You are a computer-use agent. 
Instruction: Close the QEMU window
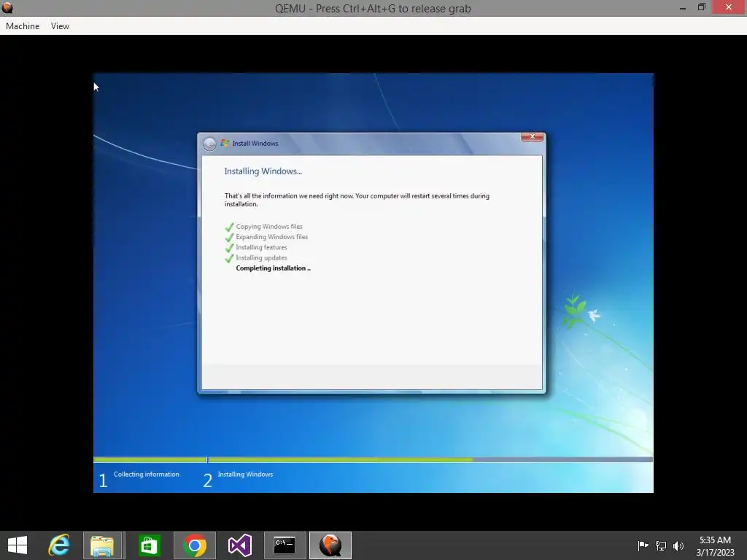point(729,7)
